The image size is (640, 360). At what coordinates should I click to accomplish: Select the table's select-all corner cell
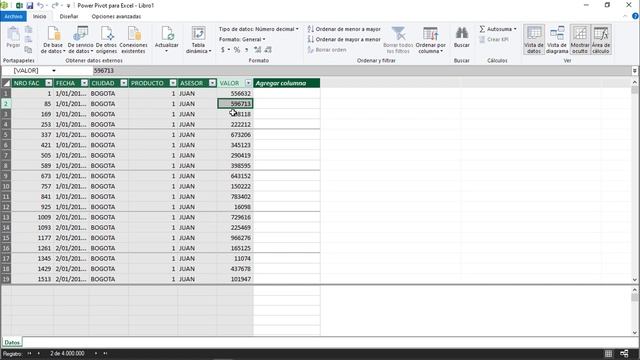coord(6,83)
